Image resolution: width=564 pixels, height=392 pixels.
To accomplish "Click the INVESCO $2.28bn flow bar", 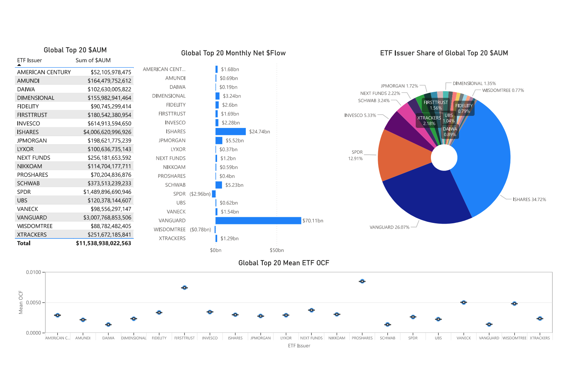I will 217,123.
